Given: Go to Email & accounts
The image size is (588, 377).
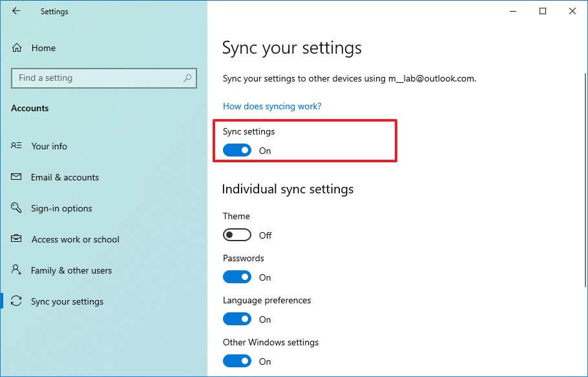Looking at the screenshot, I should click(x=65, y=177).
